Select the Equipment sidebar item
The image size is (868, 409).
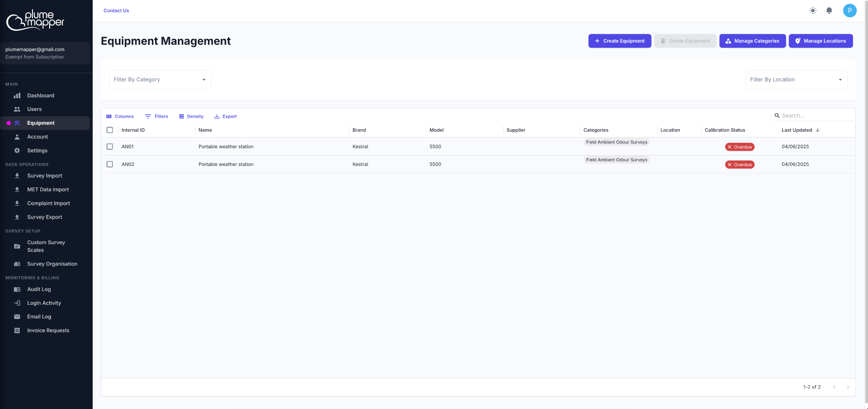45,123
